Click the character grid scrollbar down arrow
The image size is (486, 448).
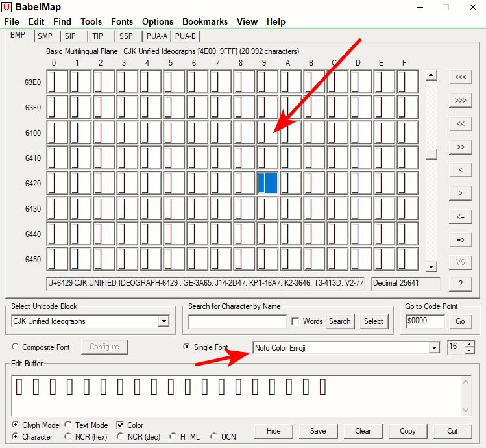[x=431, y=266]
